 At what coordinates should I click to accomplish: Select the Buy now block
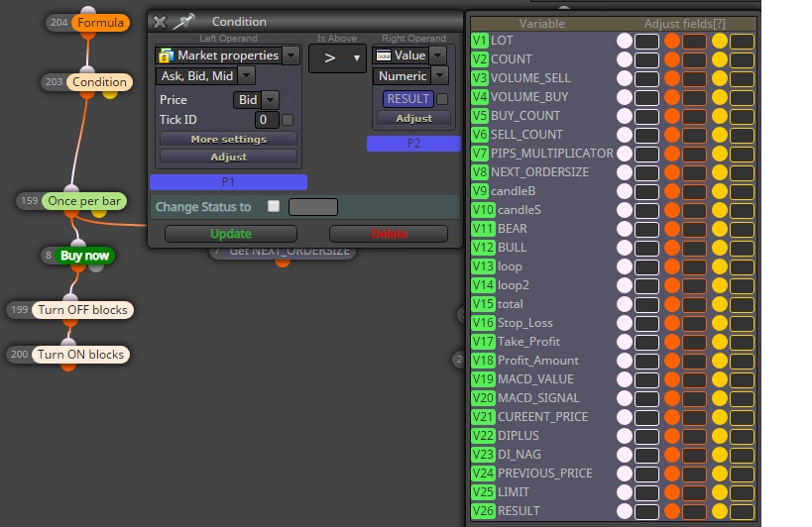coord(84,256)
